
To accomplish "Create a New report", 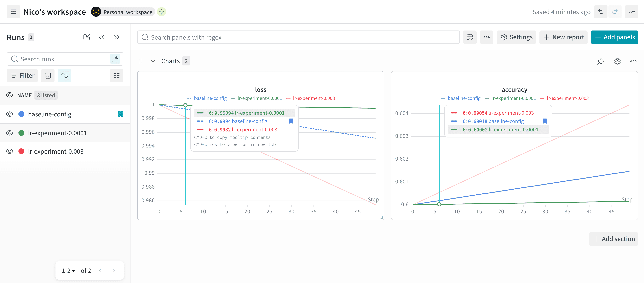I will click(x=563, y=37).
